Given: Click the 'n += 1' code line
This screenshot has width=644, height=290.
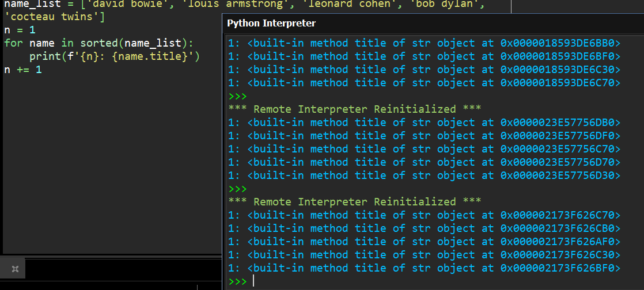Looking at the screenshot, I should click(23, 70).
